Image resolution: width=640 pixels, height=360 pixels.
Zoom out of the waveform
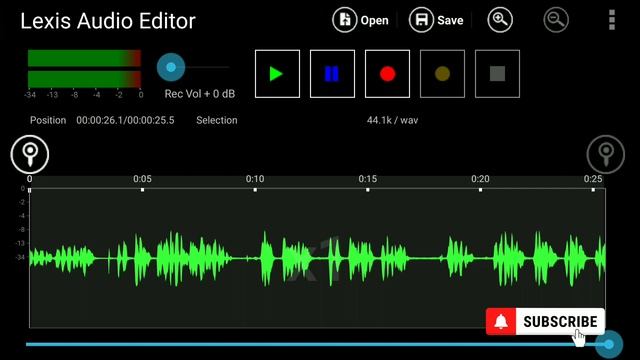(556, 20)
